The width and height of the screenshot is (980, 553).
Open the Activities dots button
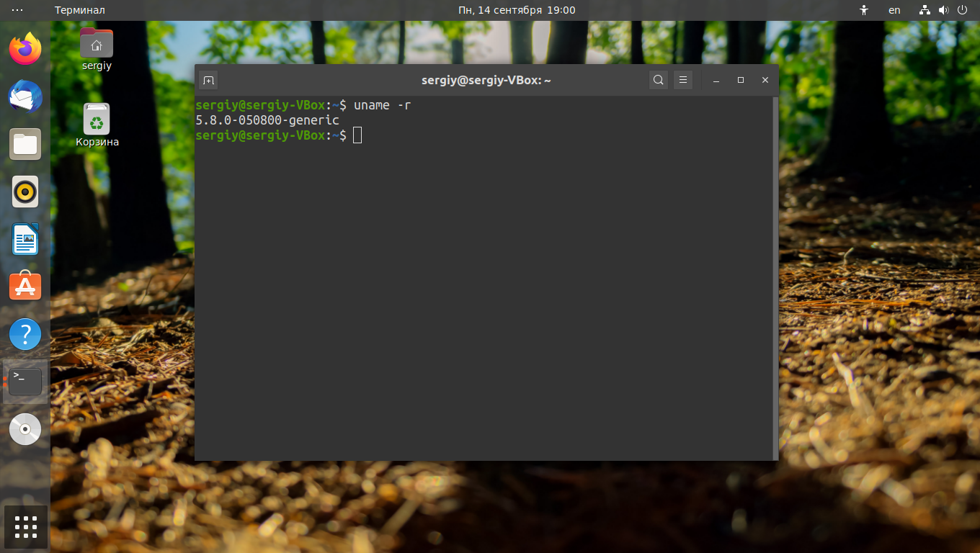(17, 10)
